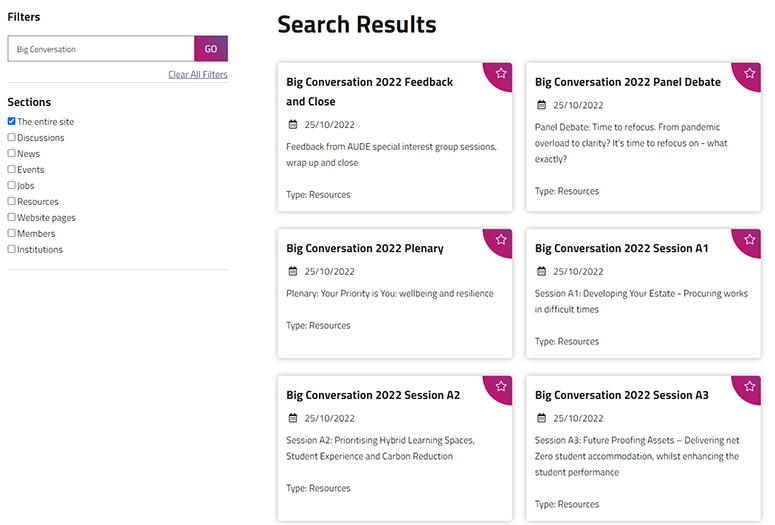The height and width of the screenshot is (525, 775).
Task: Uncheck The entire site checkbox
Action: click(x=12, y=122)
